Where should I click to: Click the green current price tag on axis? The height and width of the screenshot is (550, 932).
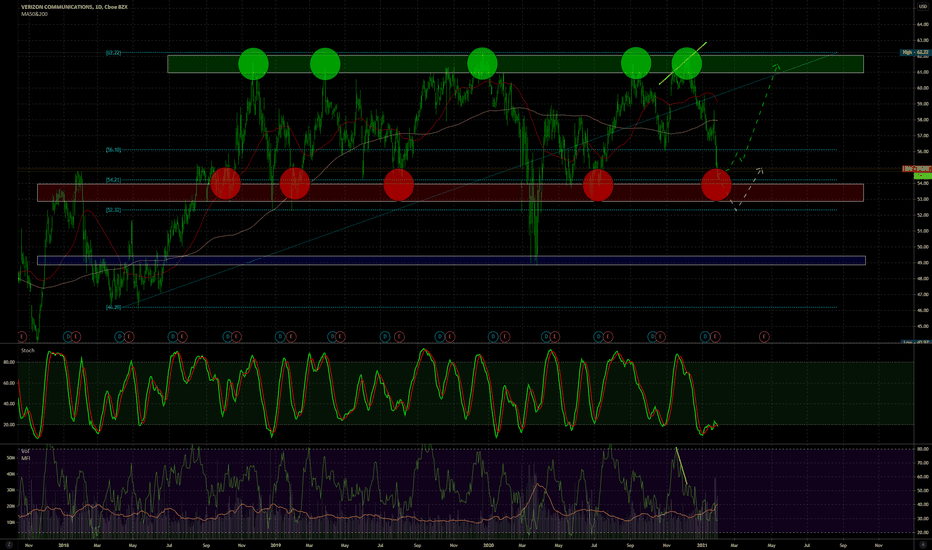tap(922, 176)
